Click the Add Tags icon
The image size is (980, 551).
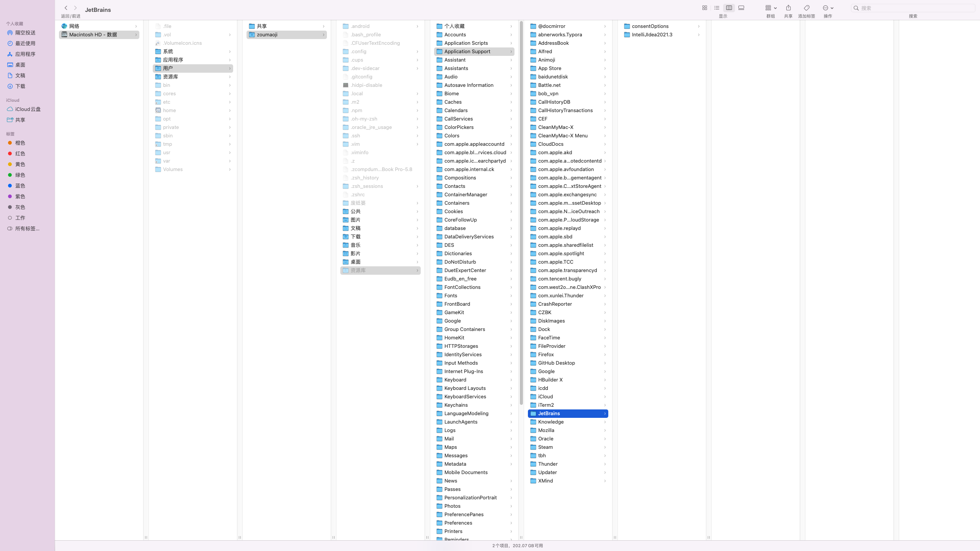tap(807, 8)
